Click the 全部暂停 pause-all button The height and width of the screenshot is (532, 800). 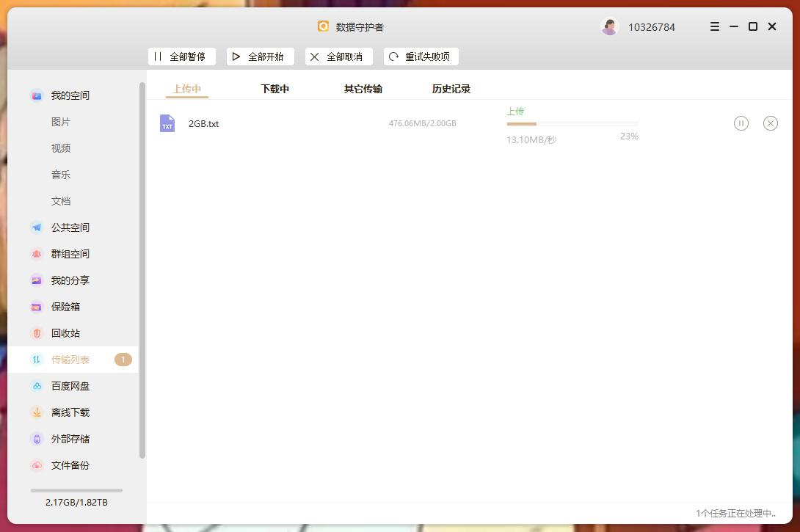pyautogui.click(x=181, y=57)
